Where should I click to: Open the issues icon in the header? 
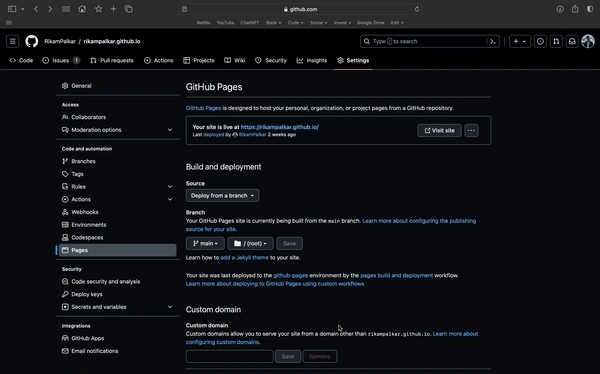[540, 41]
